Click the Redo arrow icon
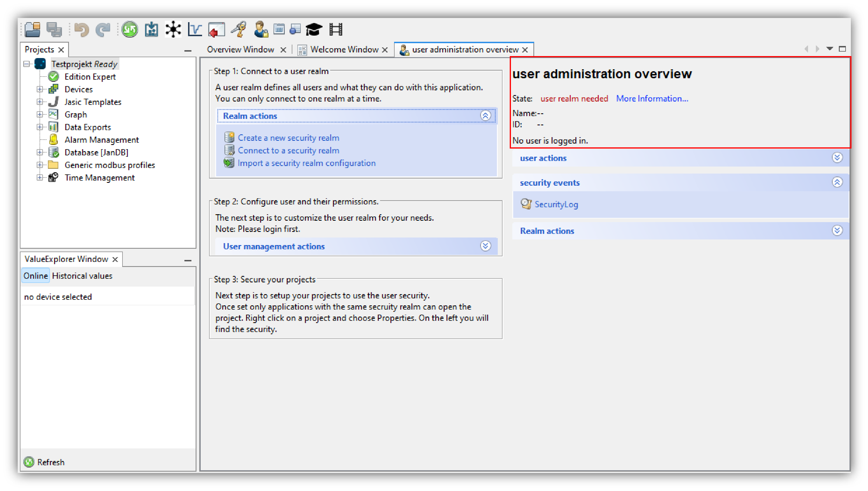The width and height of the screenshot is (868, 491). (103, 29)
